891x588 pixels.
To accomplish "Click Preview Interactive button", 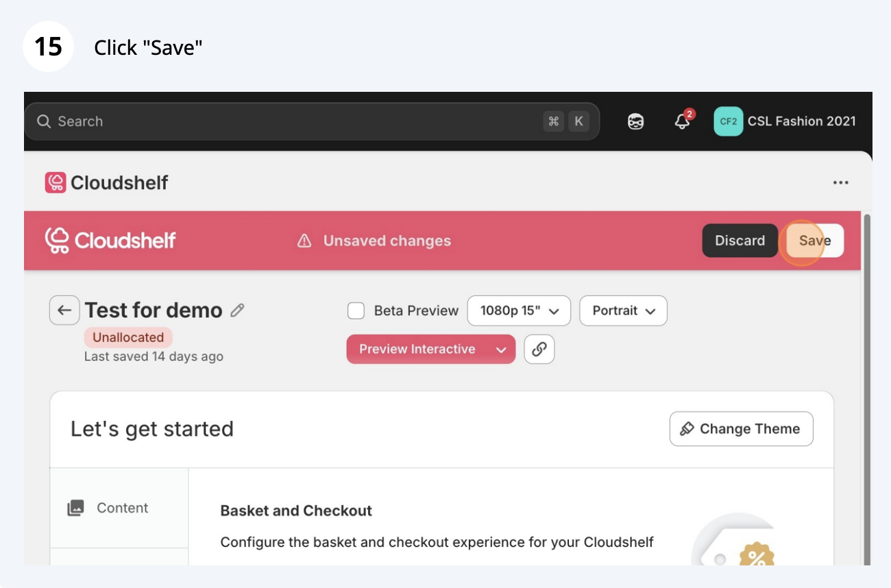I will click(x=417, y=349).
